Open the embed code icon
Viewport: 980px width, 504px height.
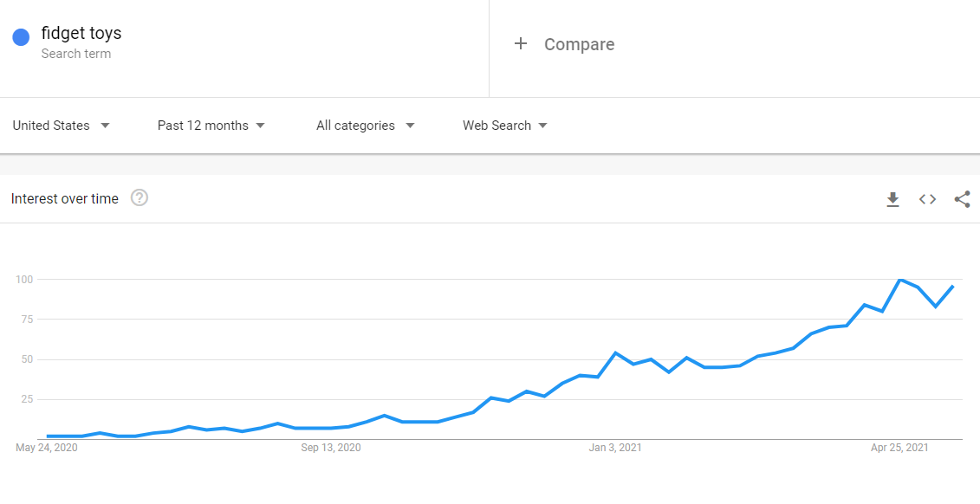pyautogui.click(x=927, y=199)
